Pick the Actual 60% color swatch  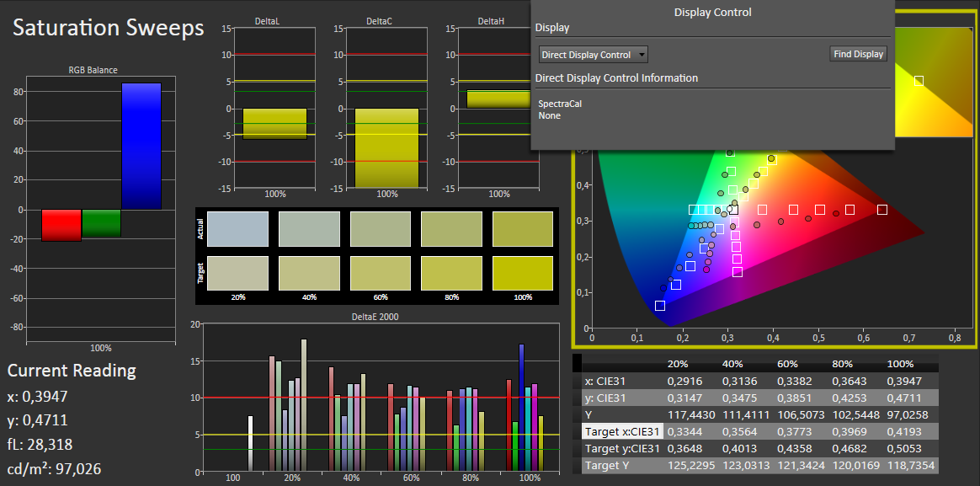[x=380, y=229]
